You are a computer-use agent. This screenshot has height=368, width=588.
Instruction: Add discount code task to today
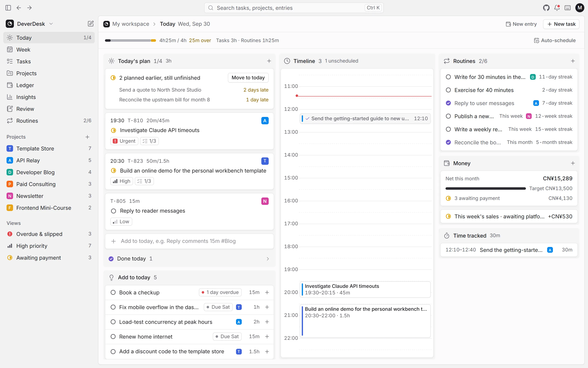267,351
